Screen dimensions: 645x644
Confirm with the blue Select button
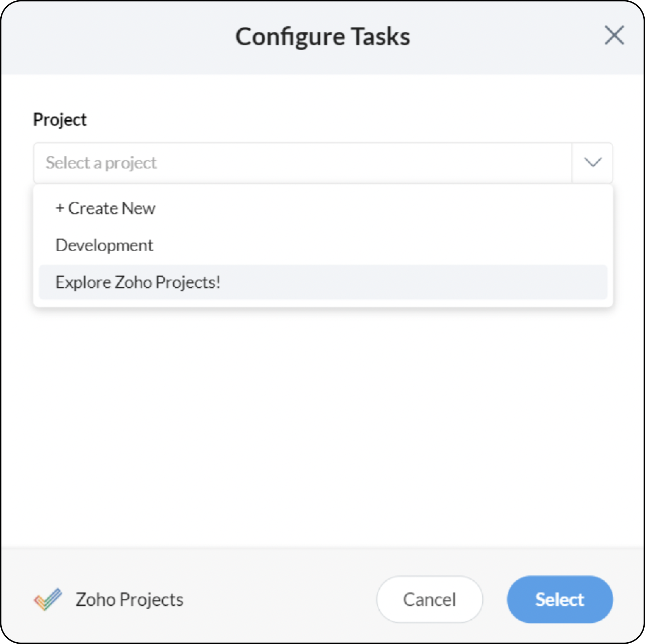tap(559, 599)
